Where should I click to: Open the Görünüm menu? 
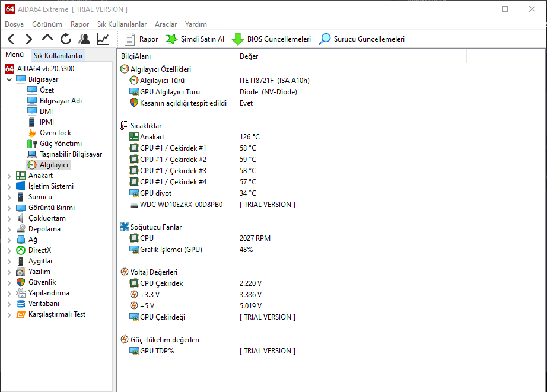(x=47, y=24)
